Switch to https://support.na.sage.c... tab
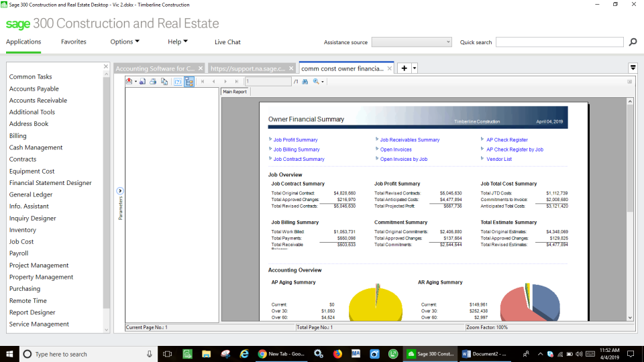This screenshot has width=644, height=362. [248, 68]
